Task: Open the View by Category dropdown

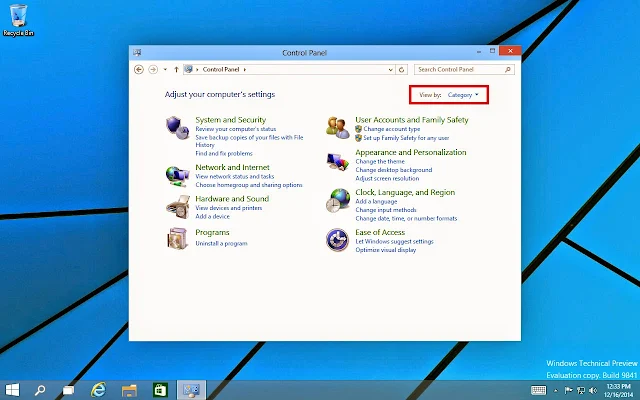Action: (x=463, y=95)
